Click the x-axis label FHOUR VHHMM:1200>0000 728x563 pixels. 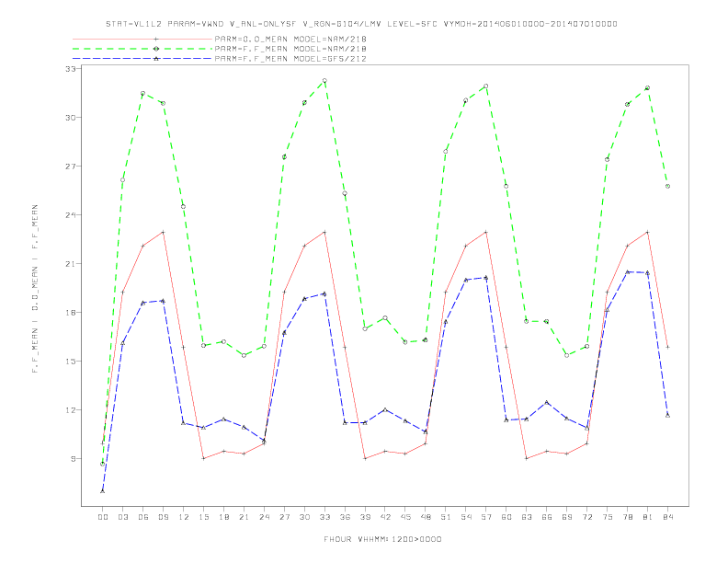point(382,539)
